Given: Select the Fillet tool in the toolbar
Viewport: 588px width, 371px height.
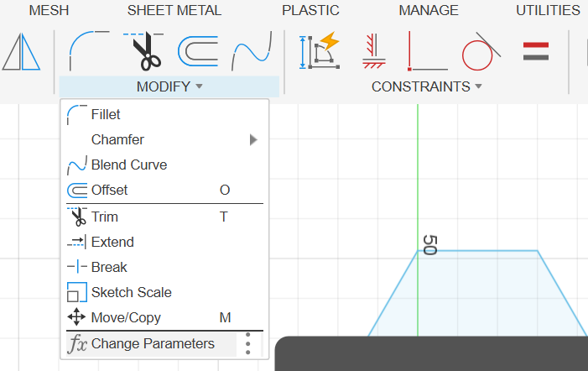Looking at the screenshot, I should point(89,51).
